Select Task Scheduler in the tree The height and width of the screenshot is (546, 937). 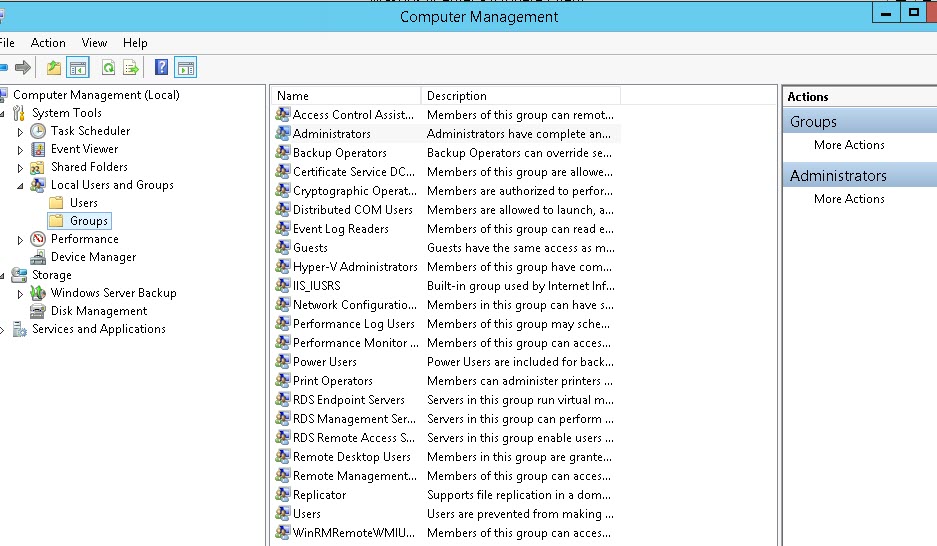click(90, 131)
